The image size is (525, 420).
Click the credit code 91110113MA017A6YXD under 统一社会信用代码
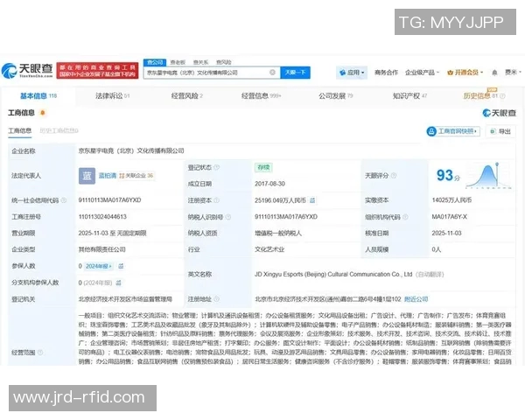point(110,200)
